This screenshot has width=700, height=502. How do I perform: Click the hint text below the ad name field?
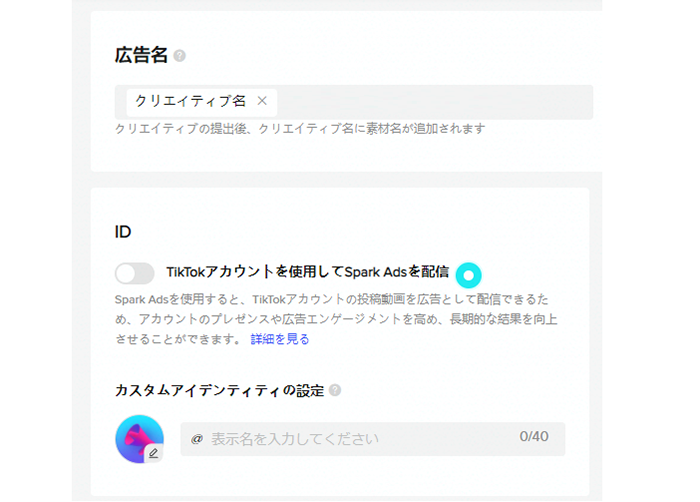click(x=300, y=129)
